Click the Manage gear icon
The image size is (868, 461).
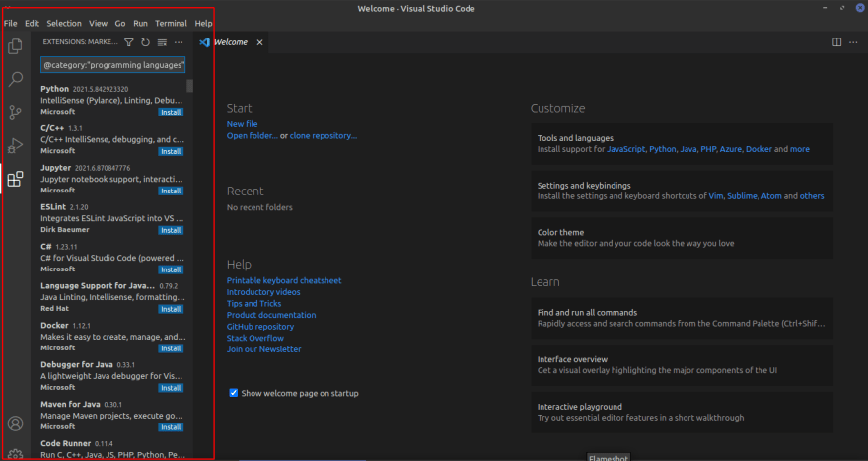15,454
